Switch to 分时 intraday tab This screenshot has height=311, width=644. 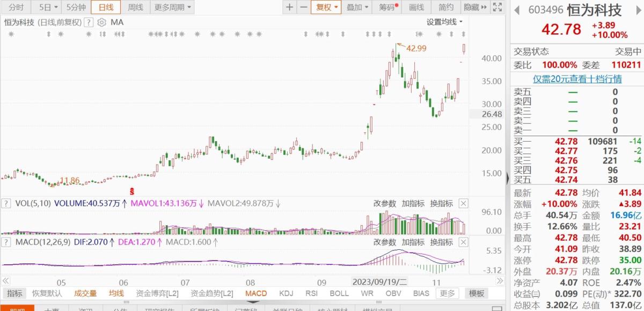point(17,8)
